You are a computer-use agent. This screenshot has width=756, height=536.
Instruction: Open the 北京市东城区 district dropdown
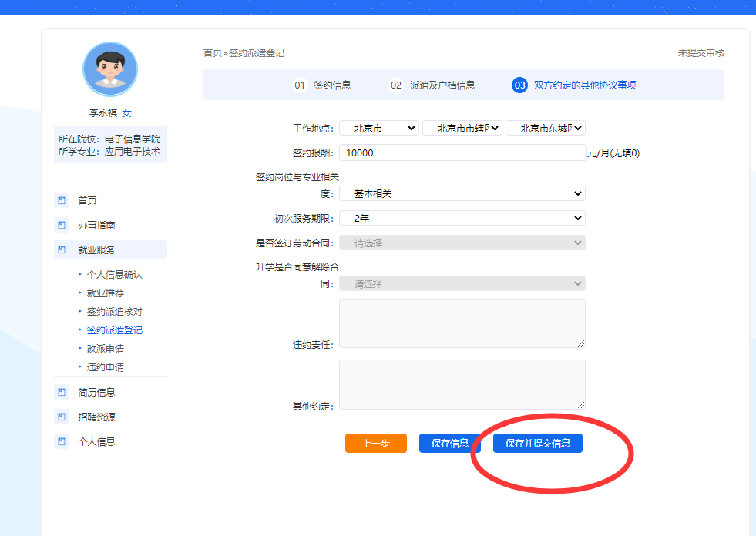point(545,129)
